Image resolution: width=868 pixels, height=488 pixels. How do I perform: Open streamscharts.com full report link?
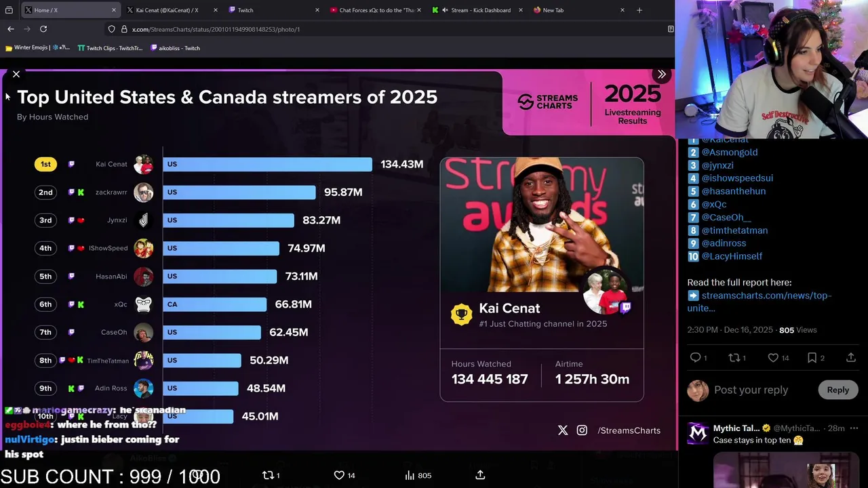759,302
